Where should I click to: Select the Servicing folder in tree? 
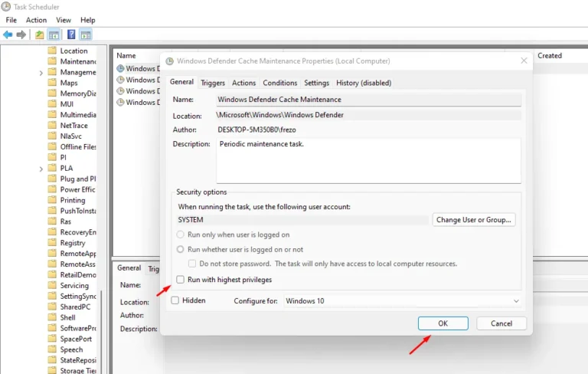point(74,285)
